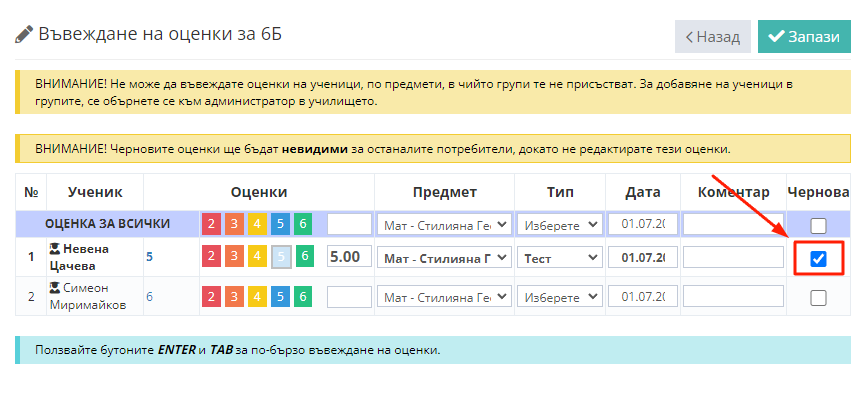864x399 pixels.
Task: Click student icon next to Невена Цачева
Action: [x=55, y=248]
